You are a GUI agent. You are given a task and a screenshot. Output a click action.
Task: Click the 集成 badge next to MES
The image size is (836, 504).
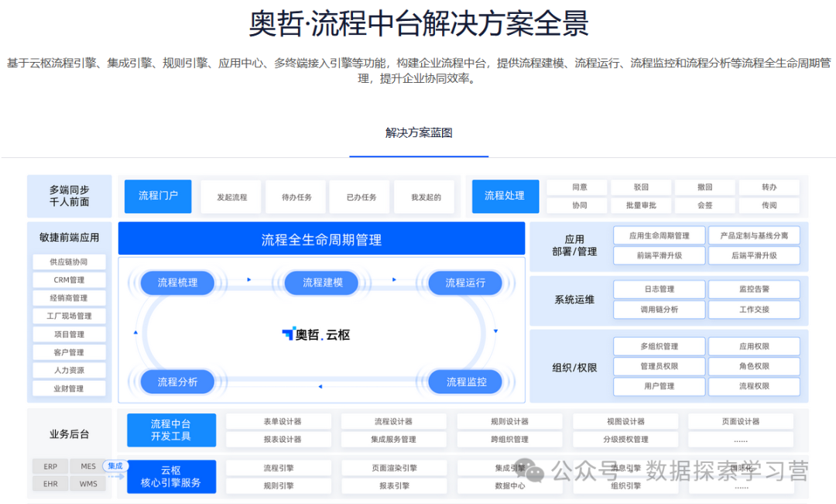click(115, 466)
